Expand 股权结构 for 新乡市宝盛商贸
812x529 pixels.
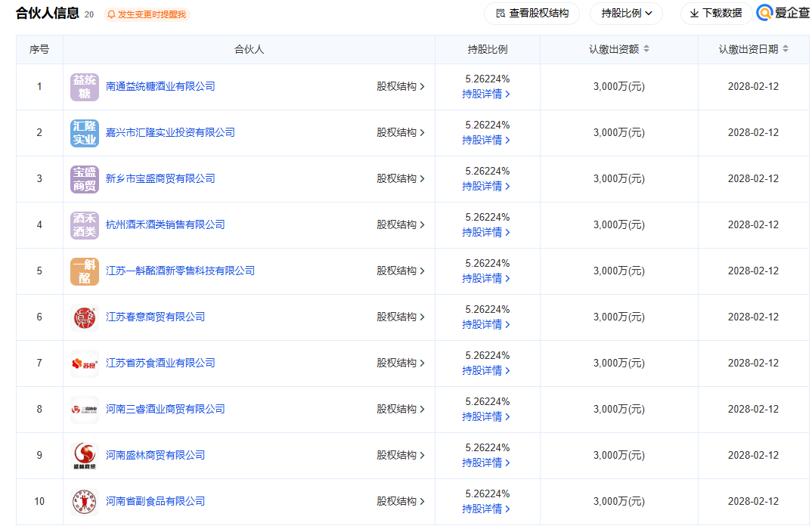point(401,178)
